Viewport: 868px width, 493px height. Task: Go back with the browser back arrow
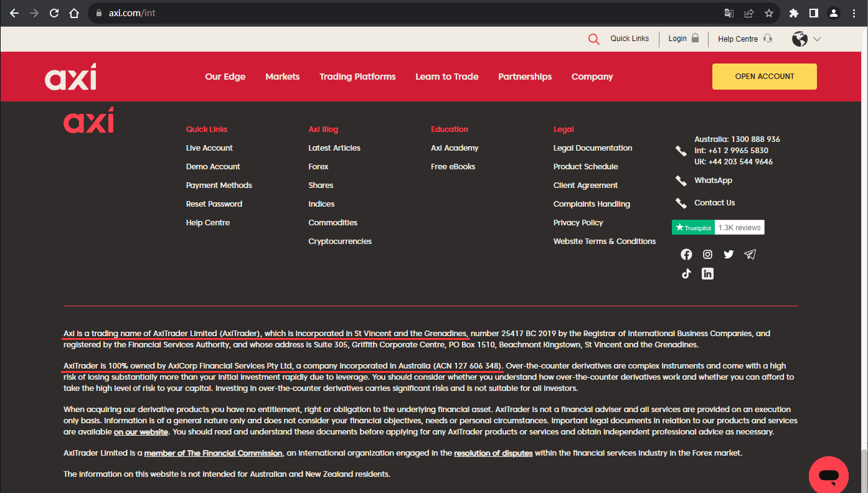pos(14,13)
